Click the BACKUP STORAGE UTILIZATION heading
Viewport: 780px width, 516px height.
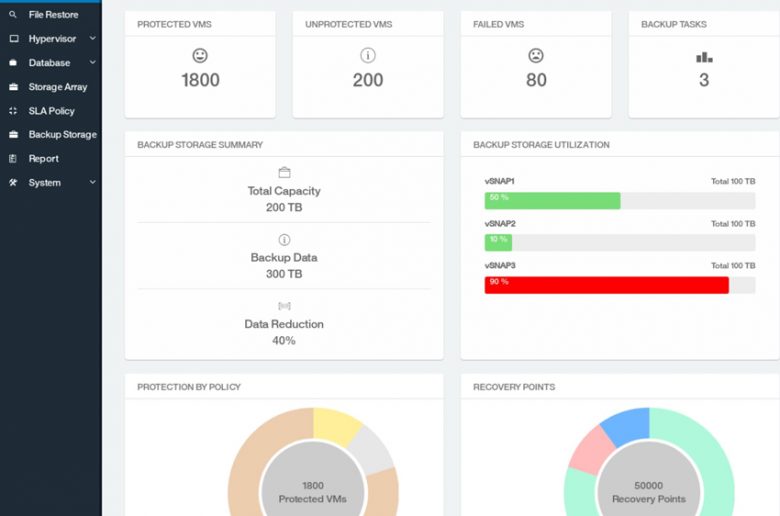click(x=541, y=145)
